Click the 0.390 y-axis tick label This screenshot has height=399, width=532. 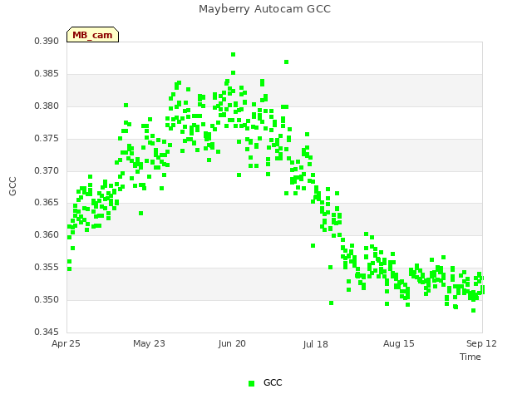pyautogui.click(x=47, y=42)
